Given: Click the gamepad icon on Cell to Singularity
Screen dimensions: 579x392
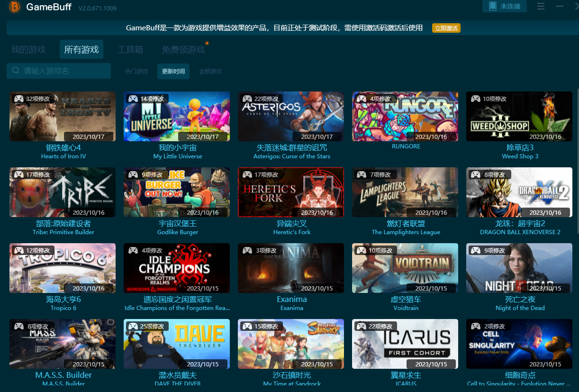Looking at the screenshot, I should pyautogui.click(x=475, y=326).
